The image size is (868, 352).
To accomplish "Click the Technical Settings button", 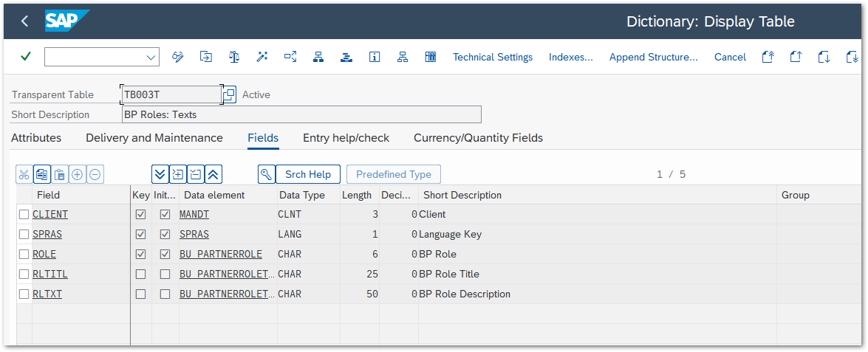I will pos(492,57).
